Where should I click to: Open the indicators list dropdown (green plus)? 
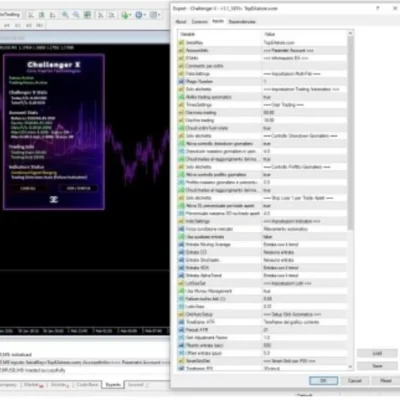click(x=126, y=15)
